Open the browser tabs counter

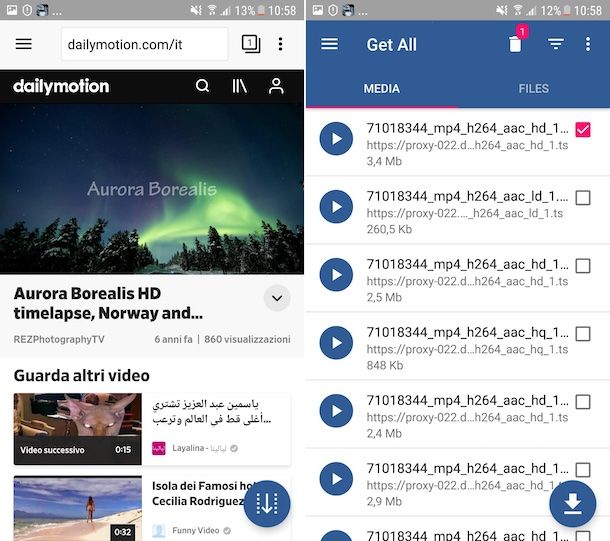click(x=251, y=44)
